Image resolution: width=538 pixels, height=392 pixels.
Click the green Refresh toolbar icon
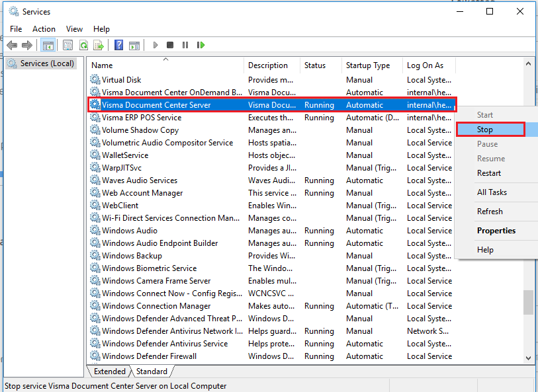83,45
